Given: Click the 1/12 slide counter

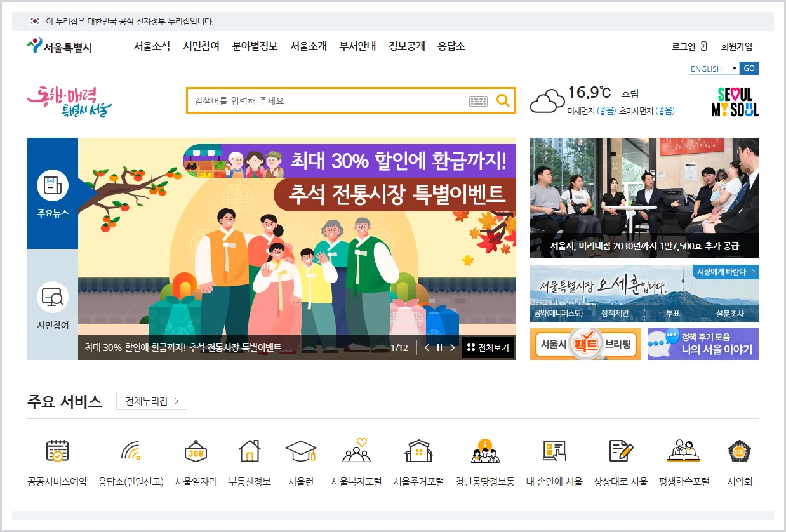Looking at the screenshot, I should 399,348.
